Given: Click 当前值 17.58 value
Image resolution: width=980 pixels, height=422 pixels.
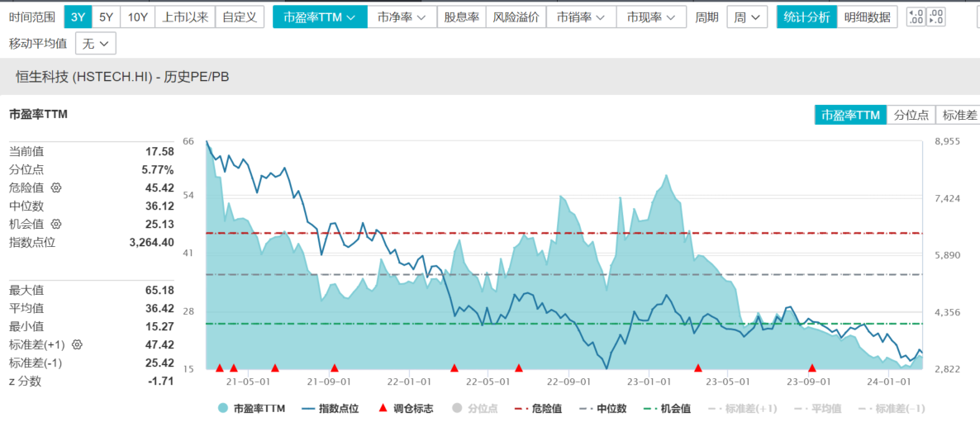Looking at the screenshot, I should pos(159,152).
